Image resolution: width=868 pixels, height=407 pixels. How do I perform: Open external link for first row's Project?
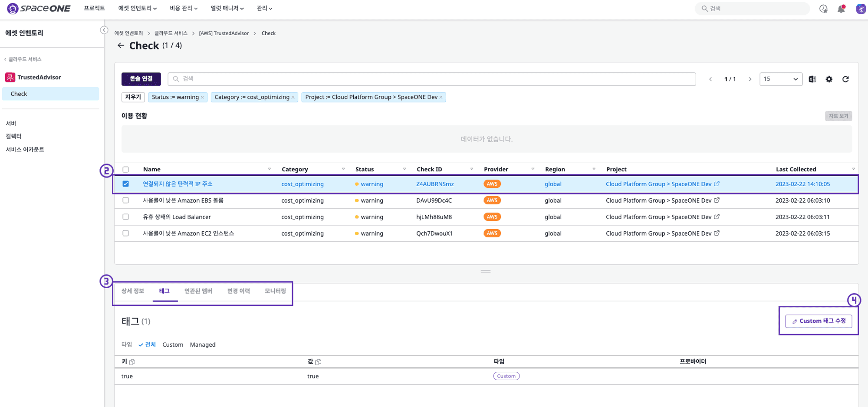coord(717,184)
